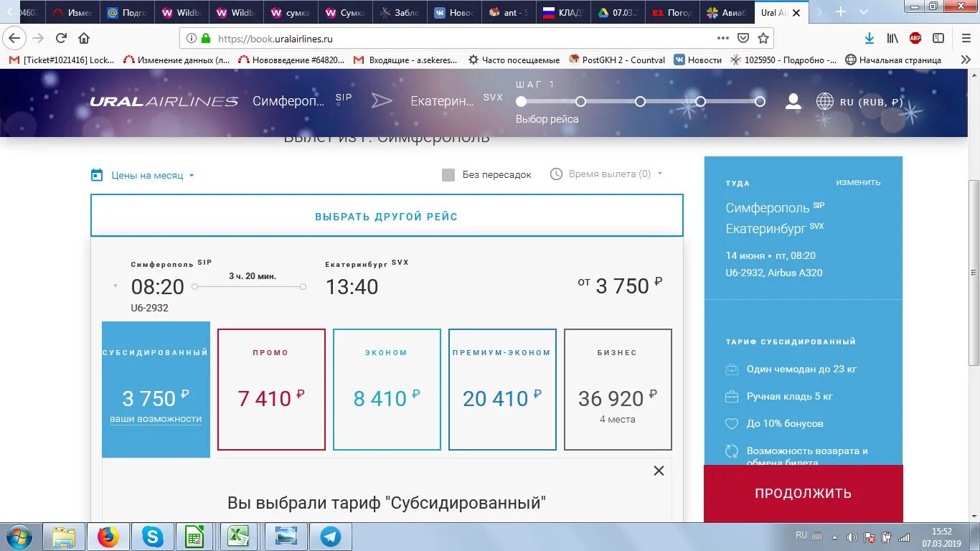Click the globe language and currency icon
The height and width of the screenshot is (551, 980).
click(825, 101)
